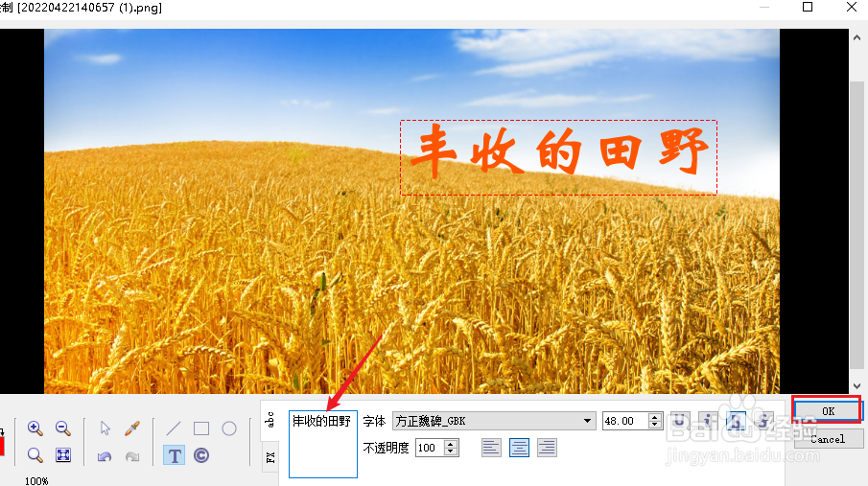Choose the circle shape tool

[x=229, y=428]
